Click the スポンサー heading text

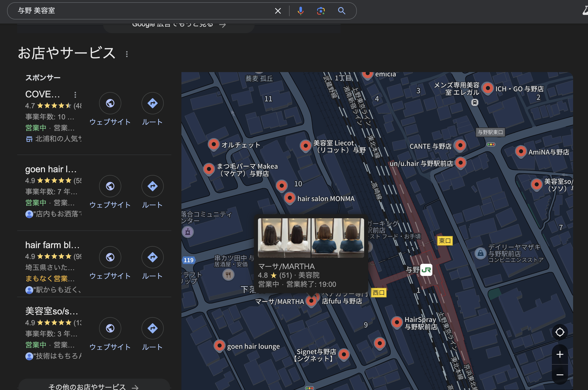pyautogui.click(x=43, y=78)
